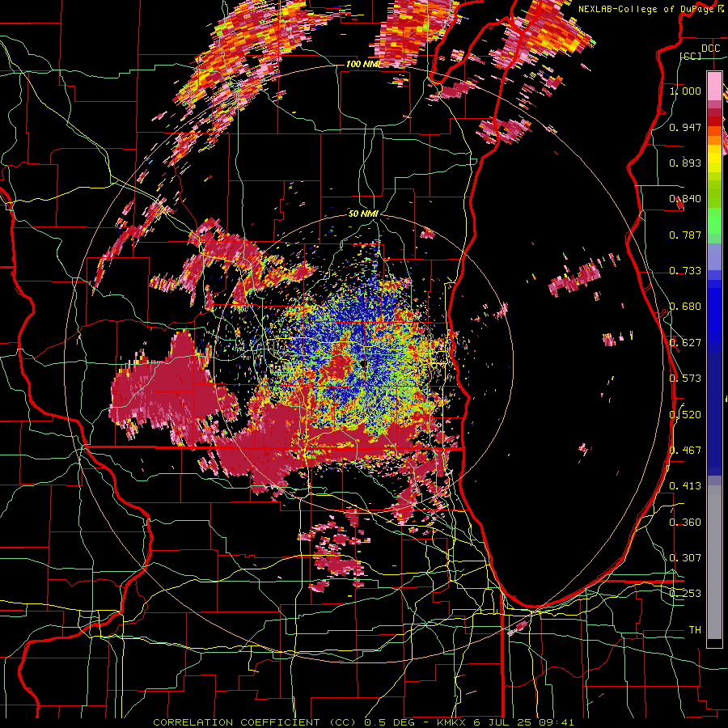Image resolution: width=728 pixels, height=728 pixels.
Task: Click the CORRELATION COEFFICIENT (CC) caption text
Action: tap(255, 722)
